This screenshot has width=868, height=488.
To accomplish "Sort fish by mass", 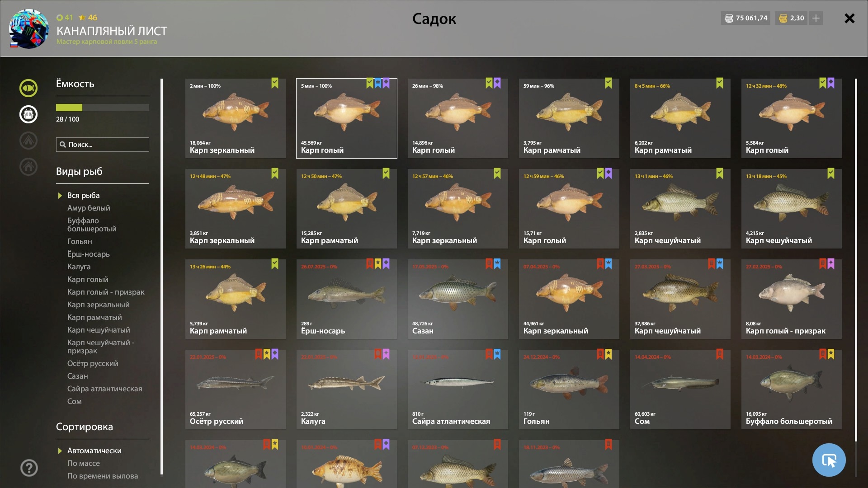I will coord(83,463).
